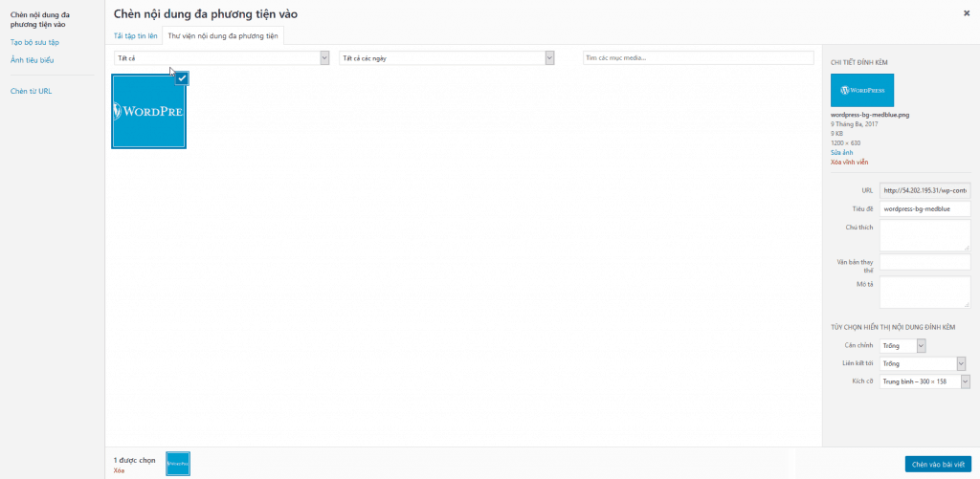This screenshot has height=479, width=980.
Task: Open the Kích cỡ size dropdown
Action: (925, 381)
